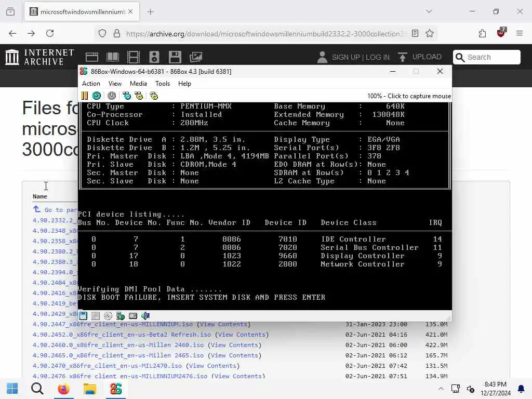Bookmark this page with the star

coord(430,33)
